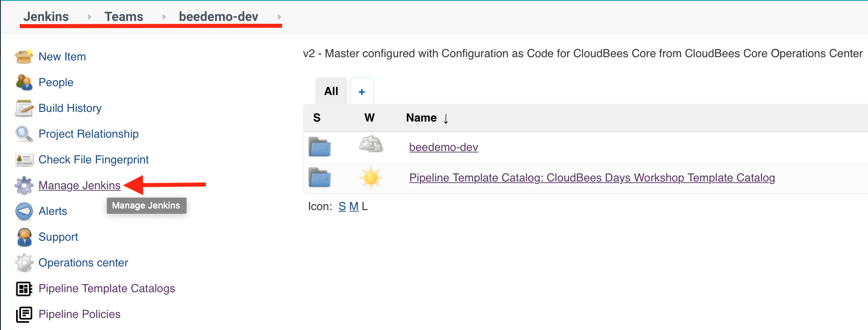This screenshot has width=868, height=330.
Task: Expand the dropdown arrow after Jenkins breadcrumb
Action: tap(89, 16)
